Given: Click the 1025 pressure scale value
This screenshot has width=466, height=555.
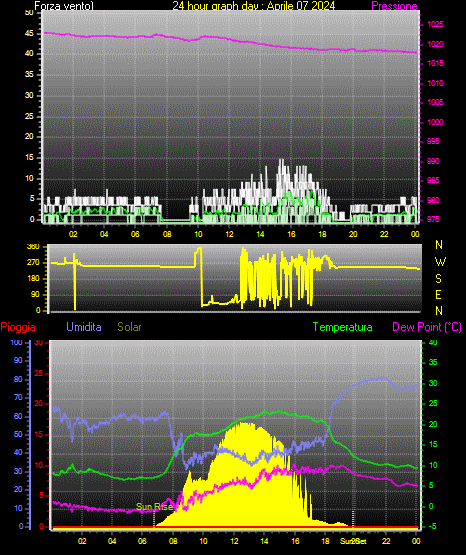Looking at the screenshot, I should [435, 24].
